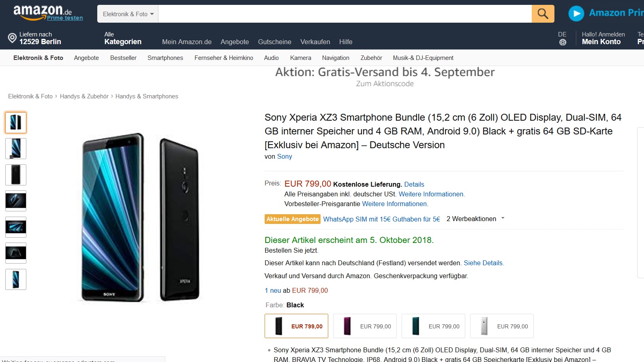This screenshot has height=362, width=644.
Task: Open the Alle Kategorien menu
Action: (122, 38)
